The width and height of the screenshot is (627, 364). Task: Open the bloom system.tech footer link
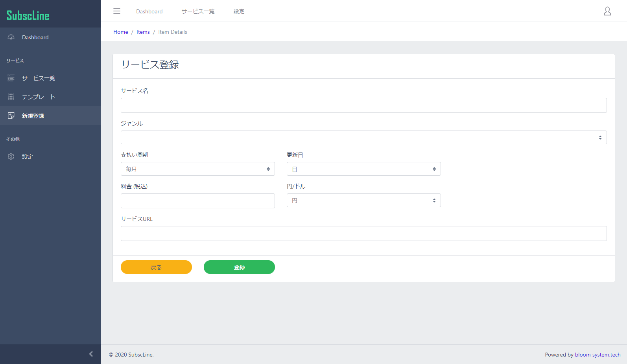pyautogui.click(x=597, y=355)
